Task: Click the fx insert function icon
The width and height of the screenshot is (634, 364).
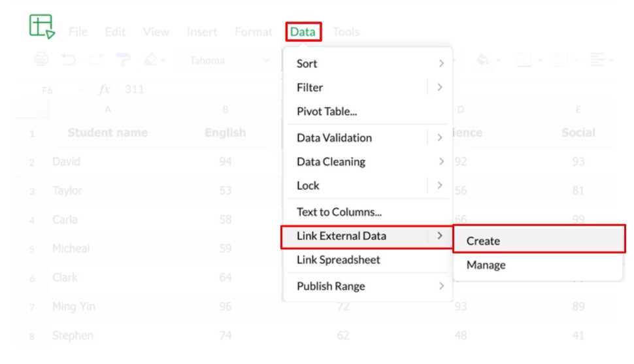Action: click(x=105, y=90)
